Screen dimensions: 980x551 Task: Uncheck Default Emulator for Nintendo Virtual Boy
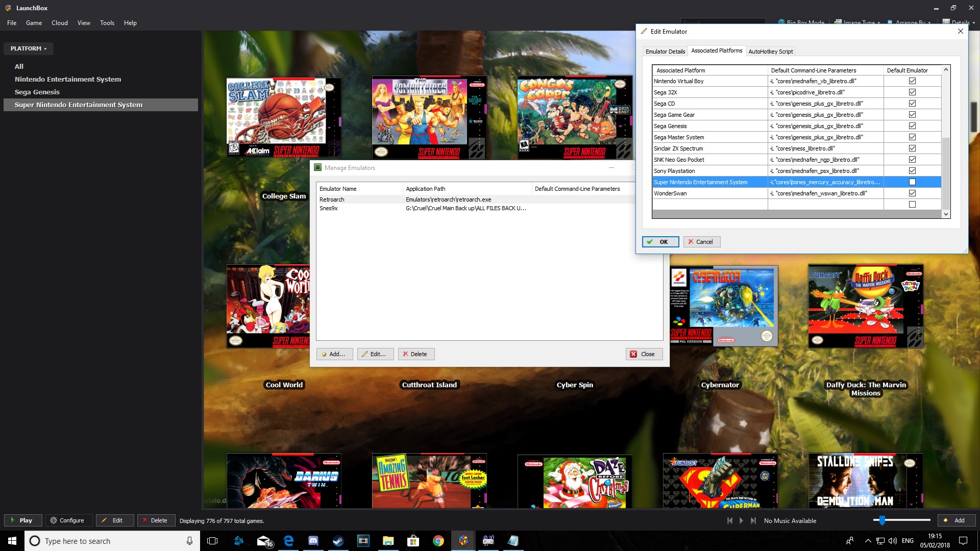912,81
